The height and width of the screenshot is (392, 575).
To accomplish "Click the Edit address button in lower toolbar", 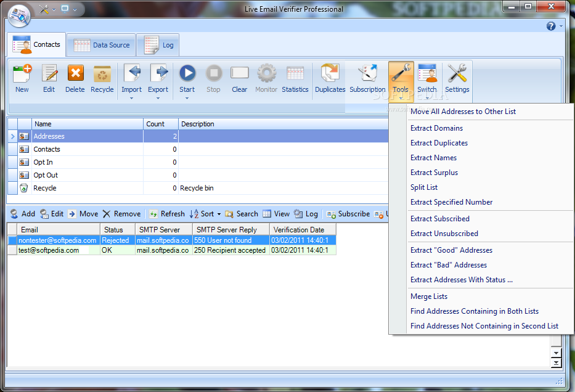I will pos(52,214).
